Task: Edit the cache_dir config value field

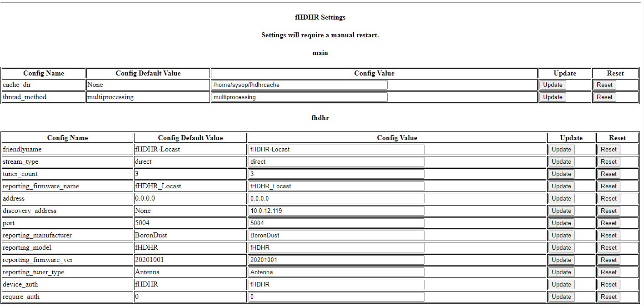Action: pyautogui.click(x=300, y=85)
